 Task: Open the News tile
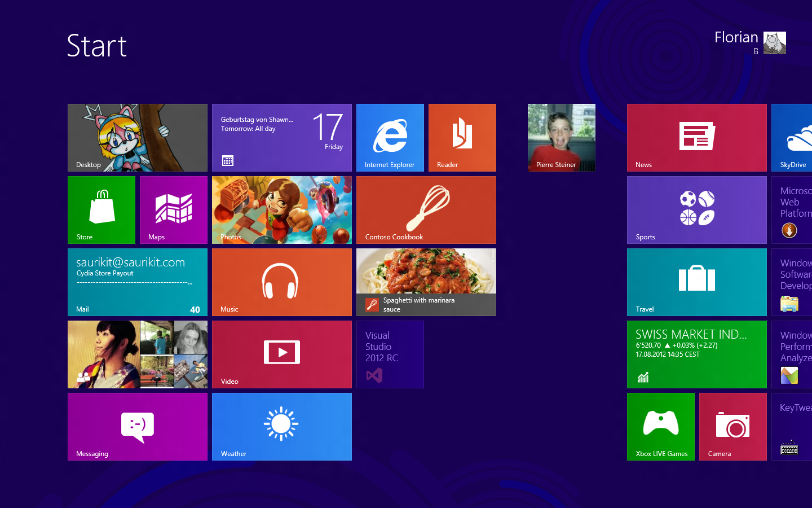[696, 137]
